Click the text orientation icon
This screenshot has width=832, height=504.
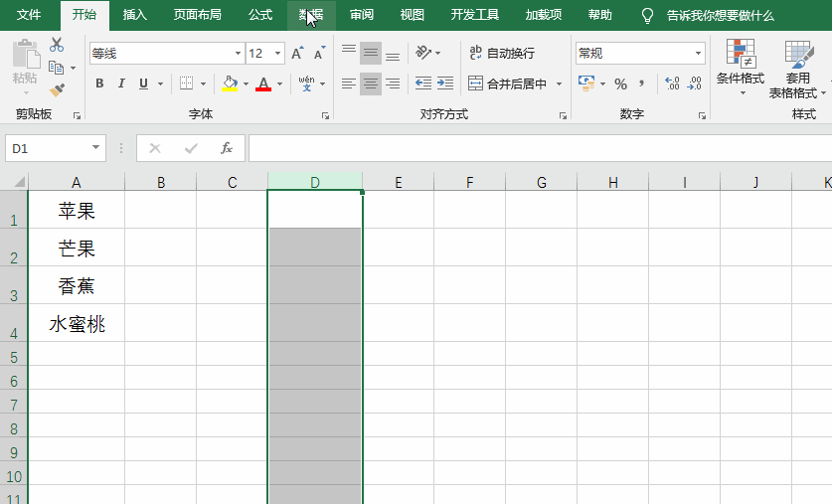coord(423,53)
